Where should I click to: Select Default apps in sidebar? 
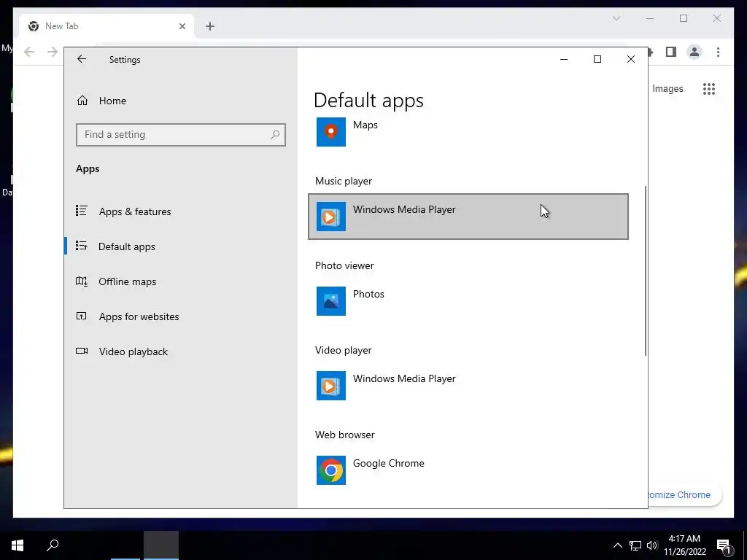[x=127, y=246]
